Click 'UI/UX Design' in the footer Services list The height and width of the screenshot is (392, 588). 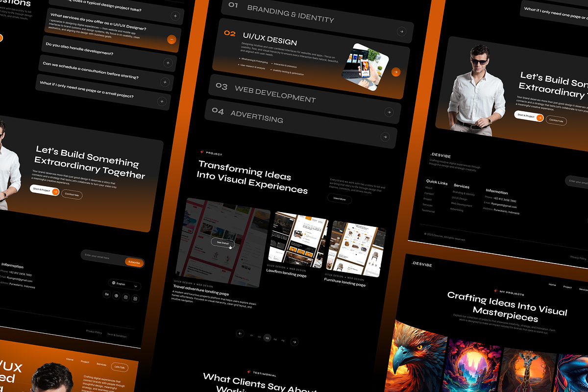tap(460, 199)
